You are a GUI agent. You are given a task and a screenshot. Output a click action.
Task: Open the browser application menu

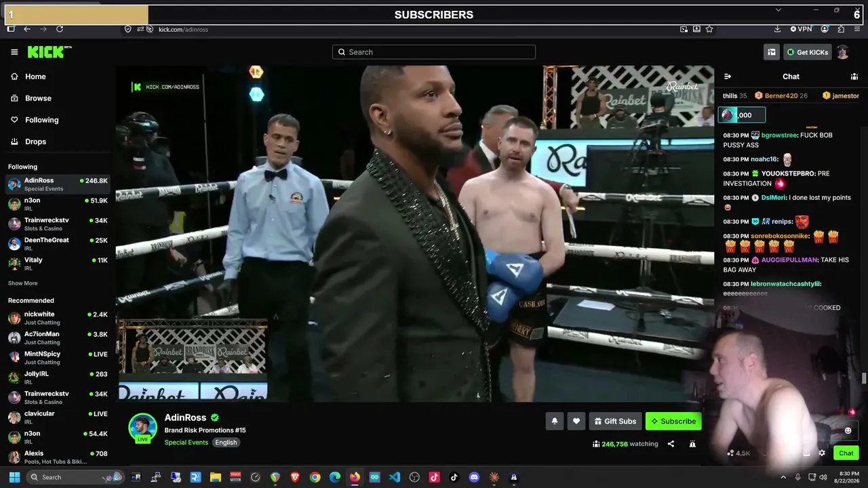click(857, 29)
